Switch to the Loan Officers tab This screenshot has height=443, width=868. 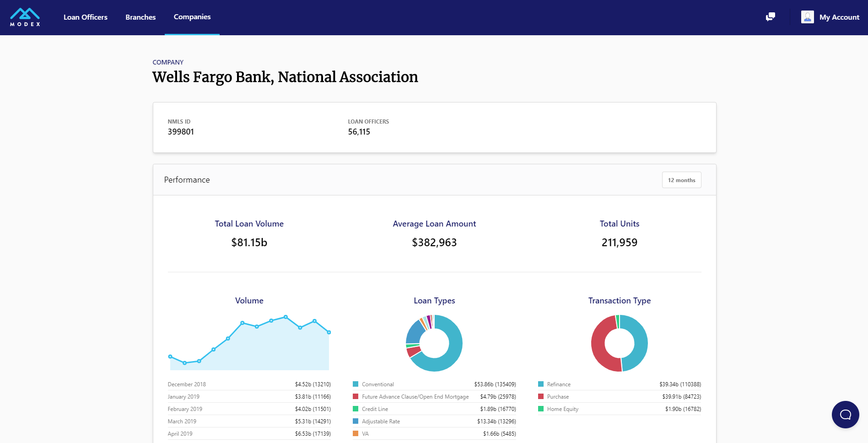click(85, 17)
